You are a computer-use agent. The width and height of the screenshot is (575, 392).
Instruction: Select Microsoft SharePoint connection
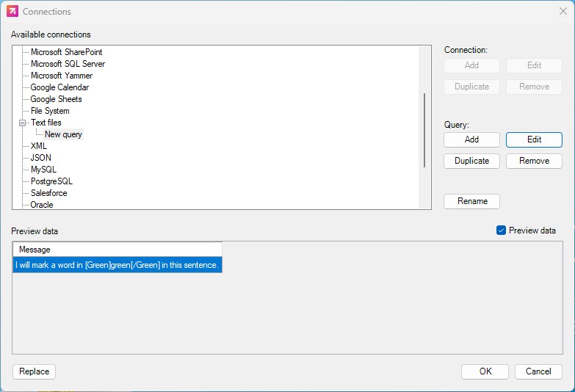66,52
